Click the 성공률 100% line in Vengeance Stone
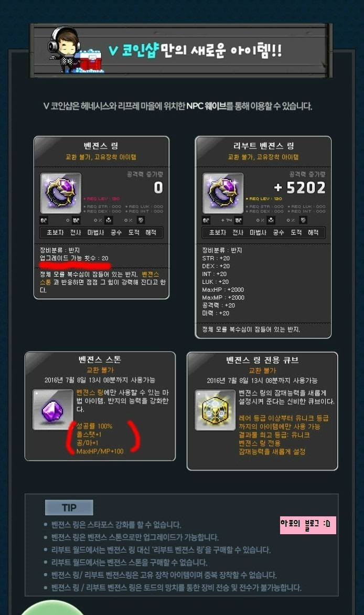The height and width of the screenshot is (615, 364). [x=94, y=426]
